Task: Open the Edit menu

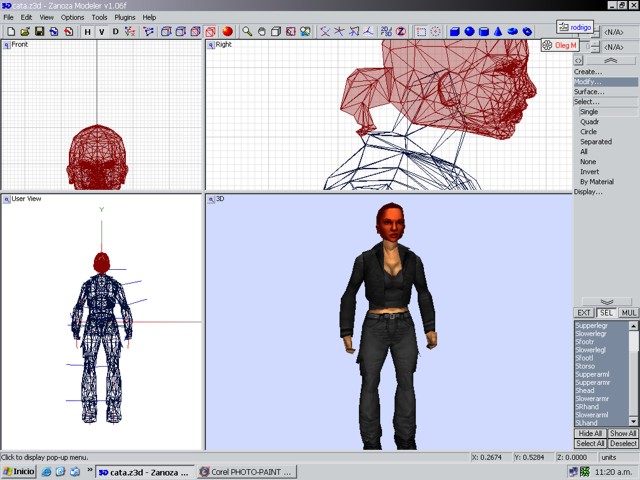Action: (26, 17)
